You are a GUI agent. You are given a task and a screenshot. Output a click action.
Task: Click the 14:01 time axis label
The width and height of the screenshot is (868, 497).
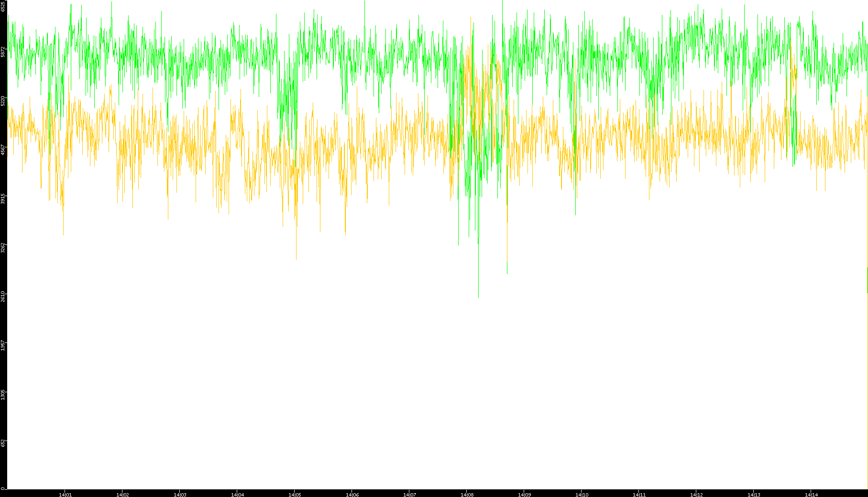pyautogui.click(x=65, y=495)
